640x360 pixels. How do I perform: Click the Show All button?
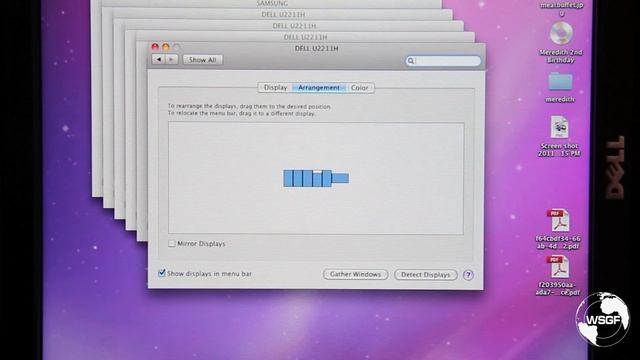tap(202, 60)
